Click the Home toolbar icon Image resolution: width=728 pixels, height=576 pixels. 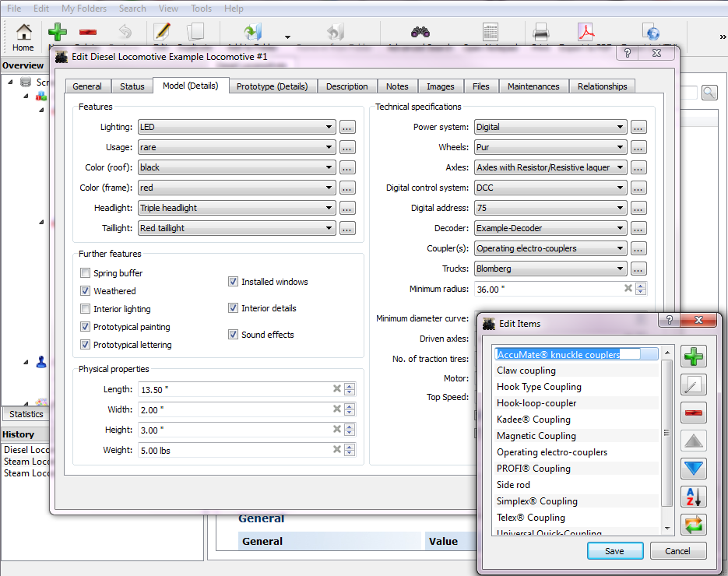coord(23,37)
